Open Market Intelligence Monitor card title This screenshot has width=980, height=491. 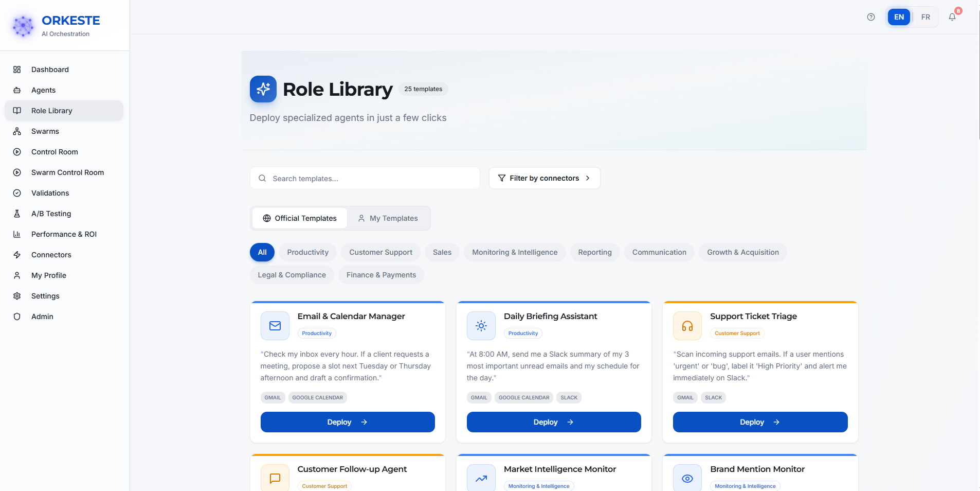pos(559,469)
